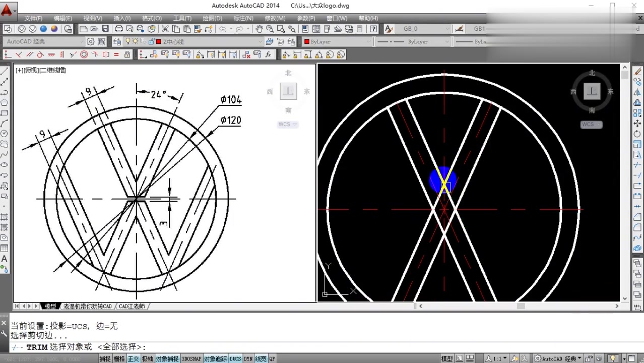Activate the Pan Realtime tool

click(x=259, y=29)
